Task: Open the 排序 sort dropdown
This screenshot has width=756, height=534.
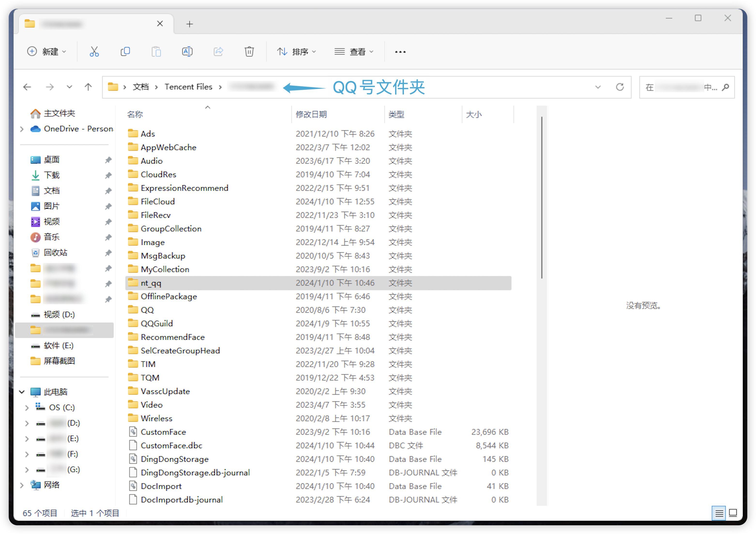Action: tap(297, 51)
